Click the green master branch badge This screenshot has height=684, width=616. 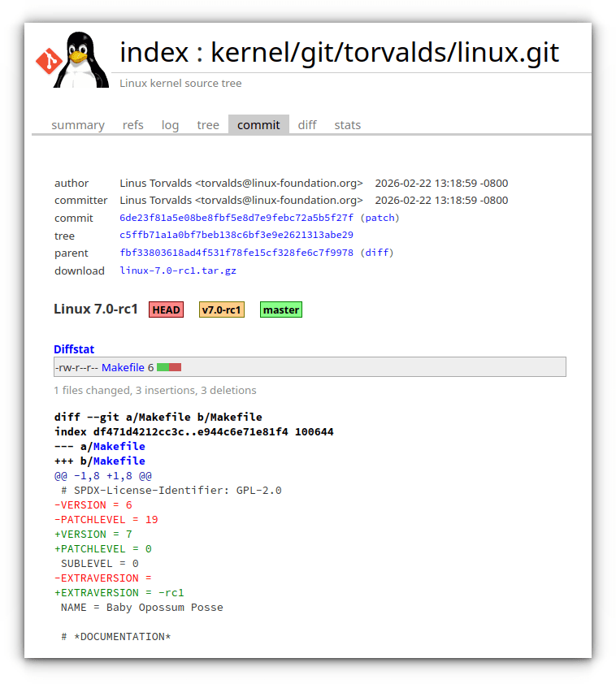pyautogui.click(x=280, y=310)
